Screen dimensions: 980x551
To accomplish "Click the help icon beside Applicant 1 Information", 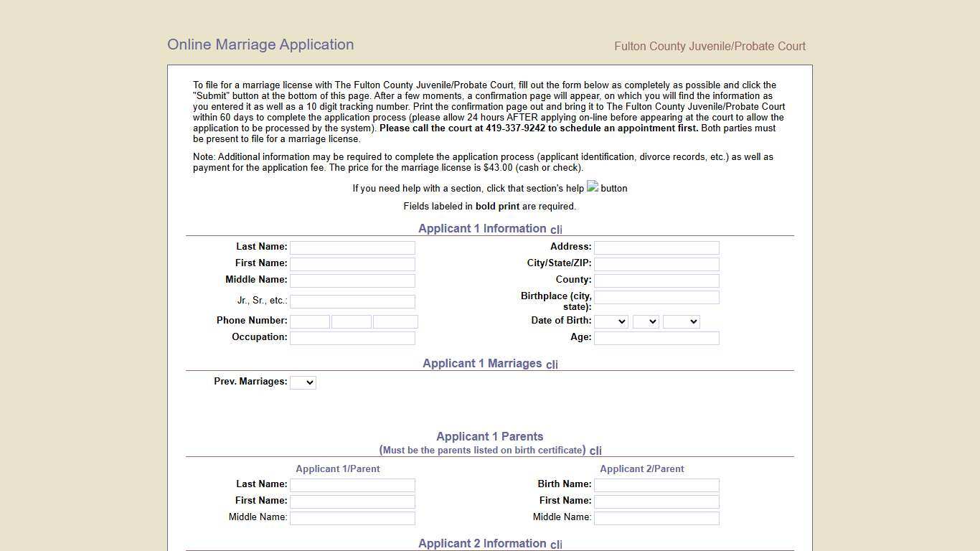I will 556,230.
